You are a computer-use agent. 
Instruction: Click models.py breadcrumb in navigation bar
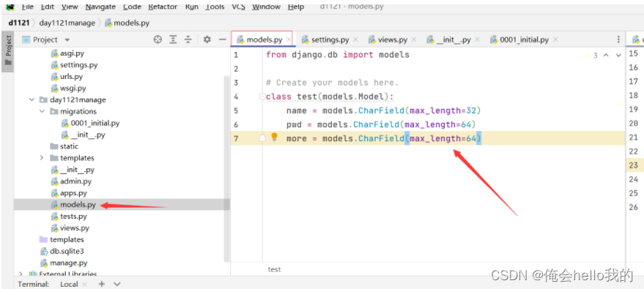pyautogui.click(x=127, y=23)
